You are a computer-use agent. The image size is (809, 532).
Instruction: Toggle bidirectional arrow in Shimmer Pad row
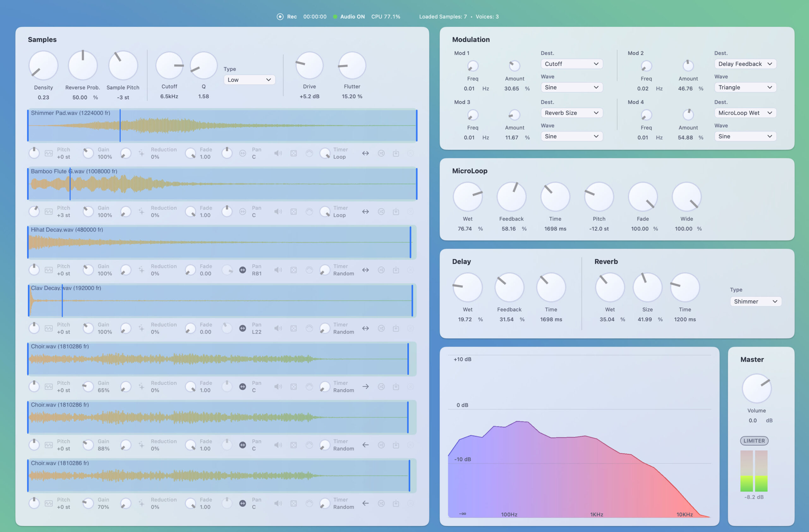[365, 153]
